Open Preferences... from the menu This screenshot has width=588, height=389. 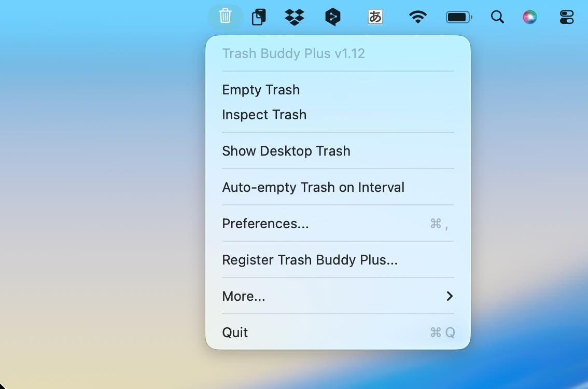click(338, 224)
